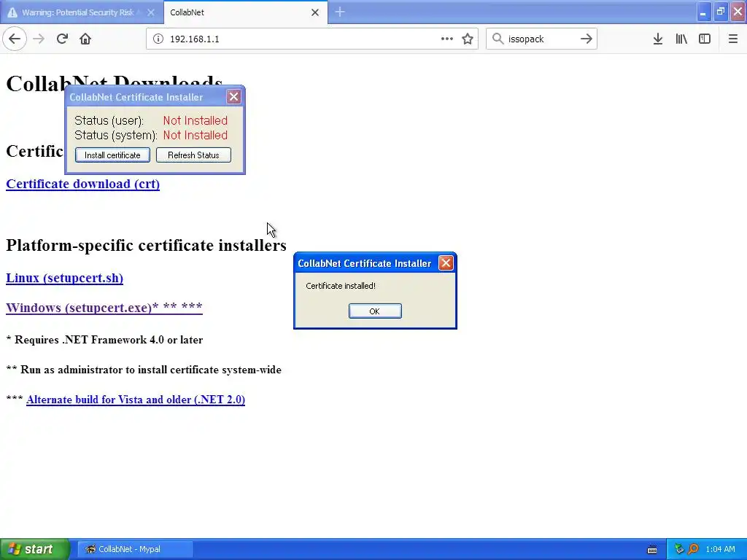Close the Certificate installed message box
The image size is (747, 560).
[x=446, y=262]
